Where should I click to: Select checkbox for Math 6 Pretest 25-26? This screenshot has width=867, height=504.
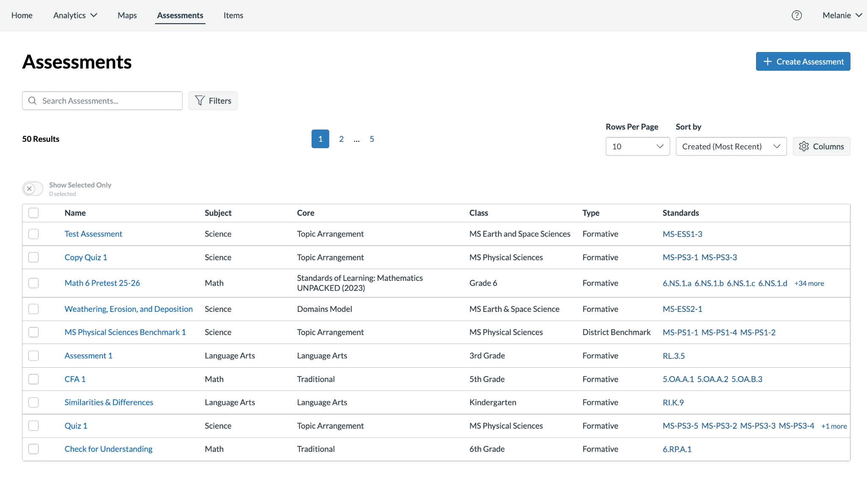(33, 283)
